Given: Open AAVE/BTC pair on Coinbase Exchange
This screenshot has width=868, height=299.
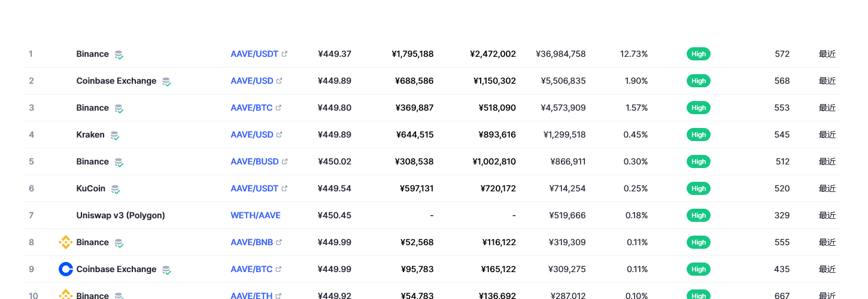Looking at the screenshot, I should [251, 269].
